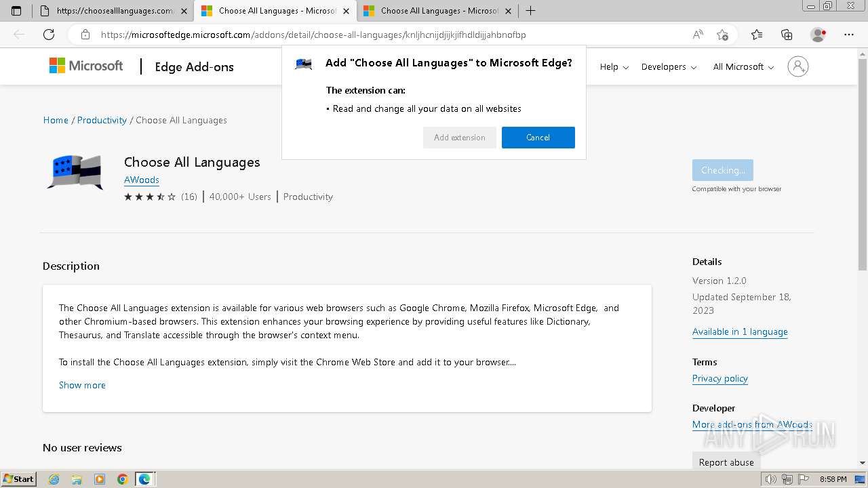Close the chooseaIllanguages.com tab

click(x=184, y=11)
